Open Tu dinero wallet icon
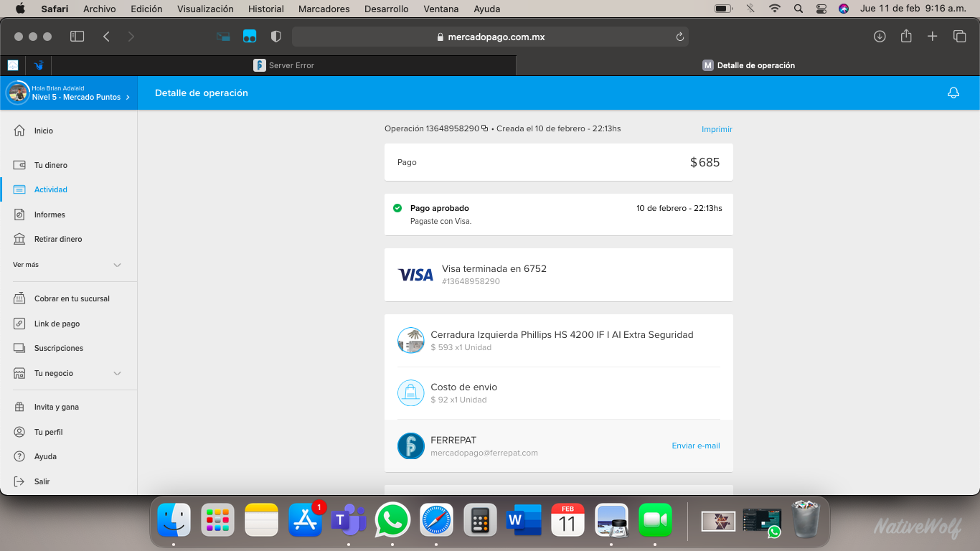The image size is (980, 551). [19, 165]
